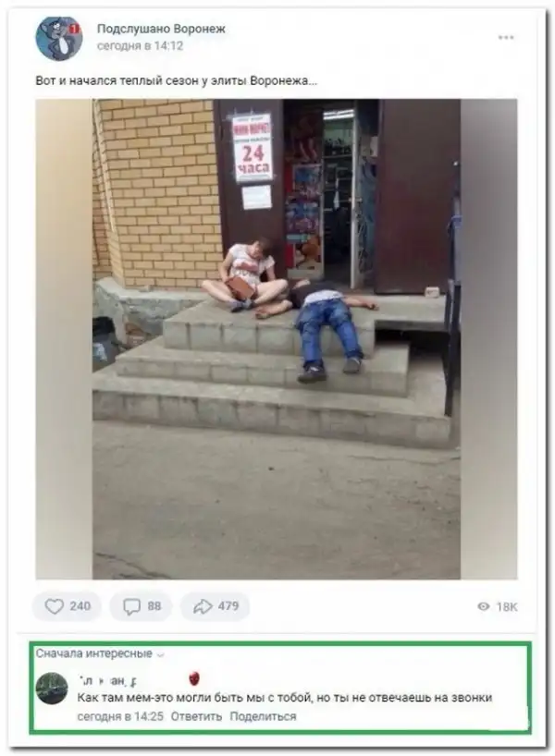Click the 88 comments counter

coord(154,606)
